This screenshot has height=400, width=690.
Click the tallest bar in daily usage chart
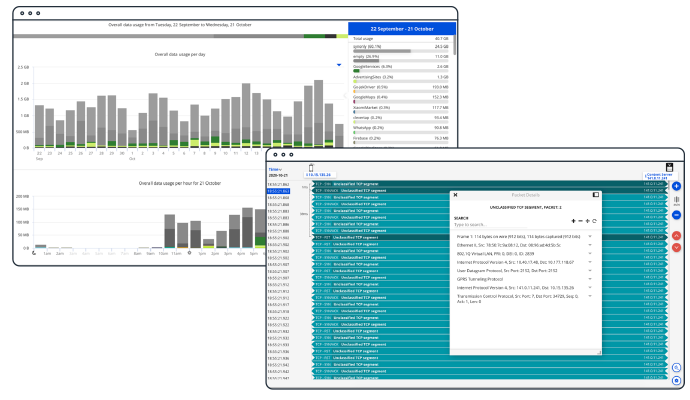click(319, 113)
